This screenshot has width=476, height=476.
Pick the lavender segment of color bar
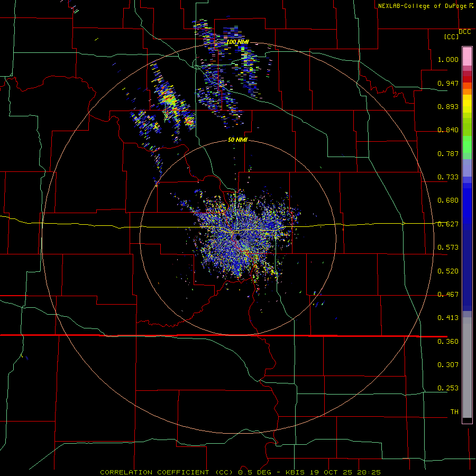coord(467,168)
